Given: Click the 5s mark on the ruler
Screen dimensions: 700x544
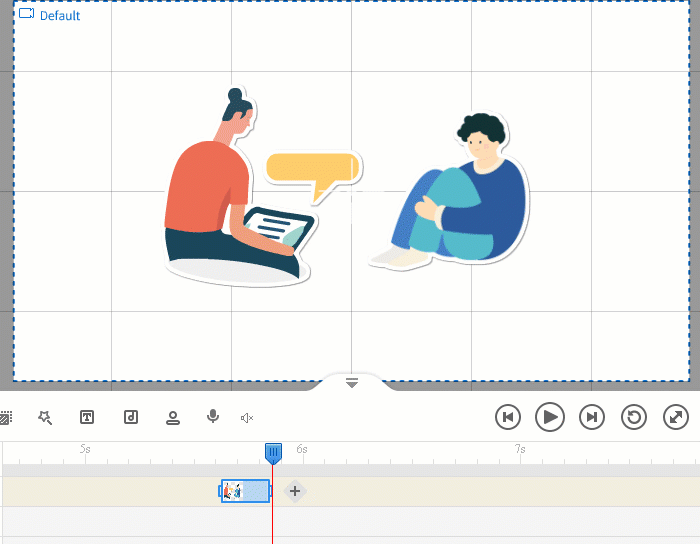Looking at the screenshot, I should point(85,449).
